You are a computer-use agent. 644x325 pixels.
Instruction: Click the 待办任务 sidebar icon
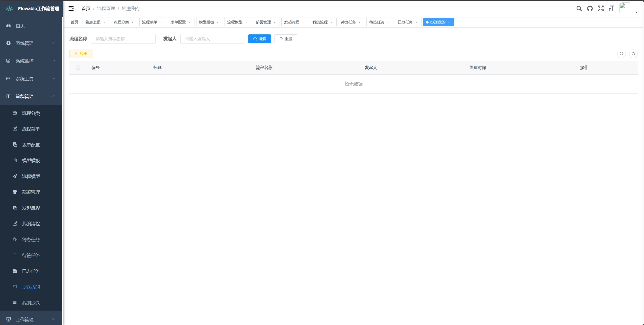[15, 240]
